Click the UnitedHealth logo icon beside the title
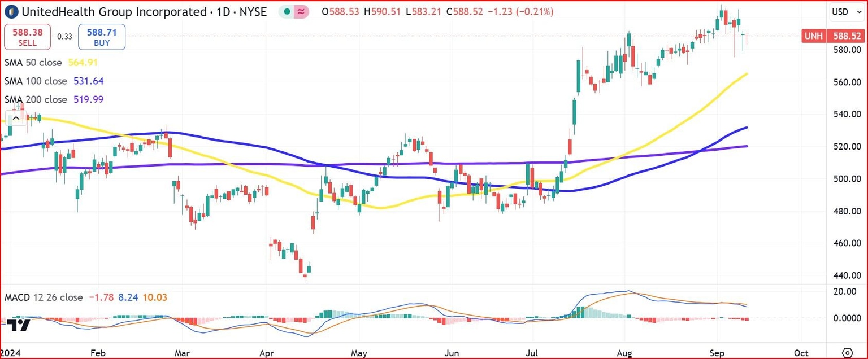The height and width of the screenshot is (359, 868). coord(10,11)
